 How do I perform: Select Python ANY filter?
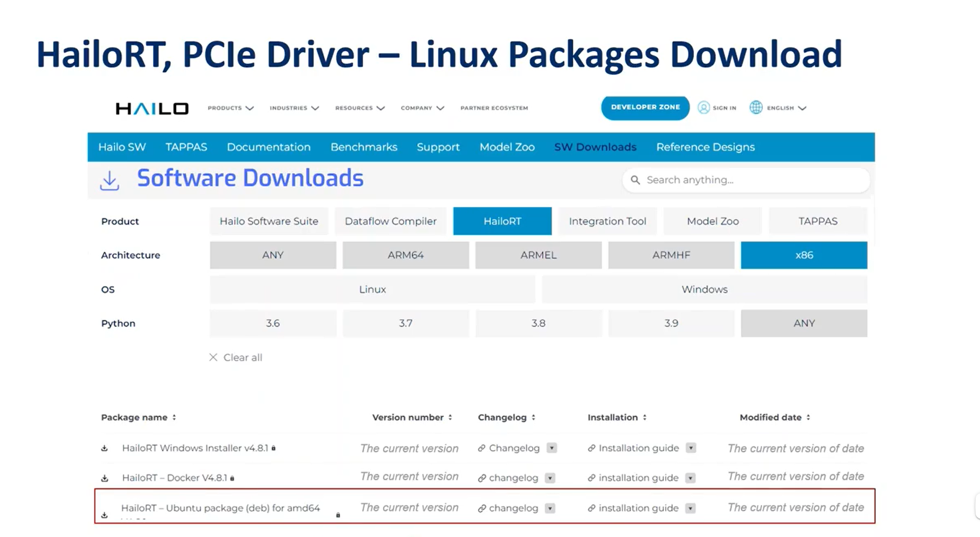tap(804, 323)
